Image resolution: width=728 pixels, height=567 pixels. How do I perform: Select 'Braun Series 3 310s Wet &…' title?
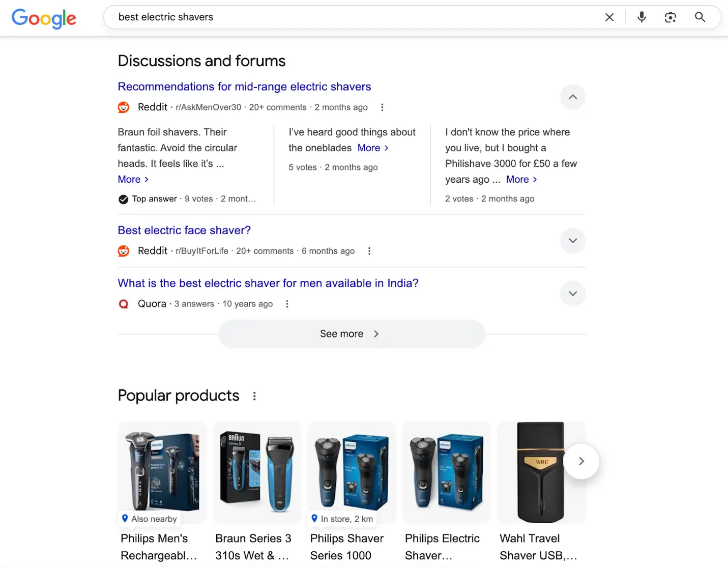click(253, 547)
